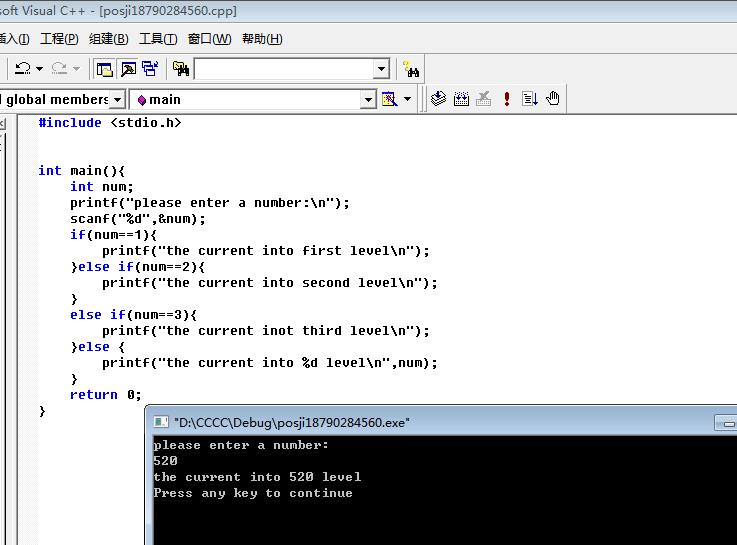Screen dimensions: 737x545
Task: Click the "second level" printf line
Action: click(270, 282)
